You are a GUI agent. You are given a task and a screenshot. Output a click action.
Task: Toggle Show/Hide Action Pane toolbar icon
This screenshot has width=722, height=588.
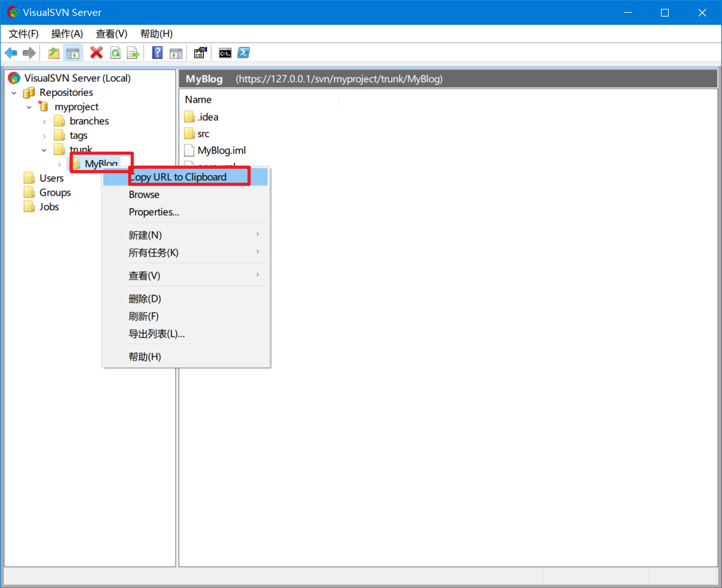[176, 53]
